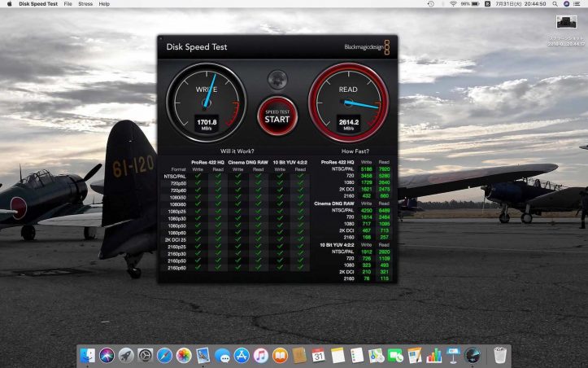Click the 1080p25 row label
The height and width of the screenshot is (368, 588).
178,212
